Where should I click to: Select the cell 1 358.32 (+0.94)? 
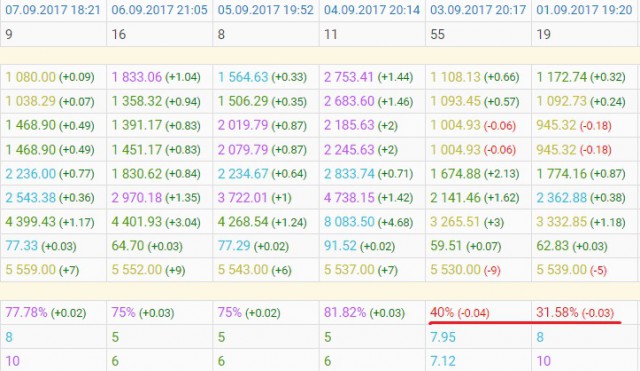pyautogui.click(x=160, y=101)
